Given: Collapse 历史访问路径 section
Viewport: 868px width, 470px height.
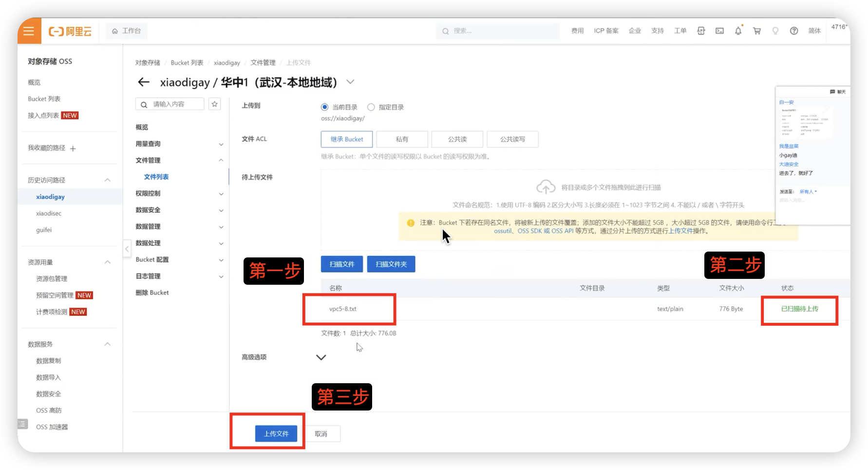Looking at the screenshot, I should pyautogui.click(x=108, y=180).
